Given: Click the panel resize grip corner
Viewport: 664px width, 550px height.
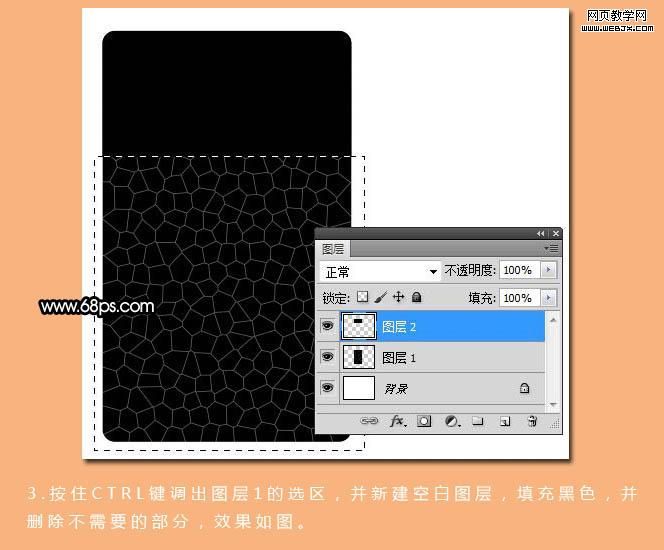Looking at the screenshot, I should pos(554,424).
